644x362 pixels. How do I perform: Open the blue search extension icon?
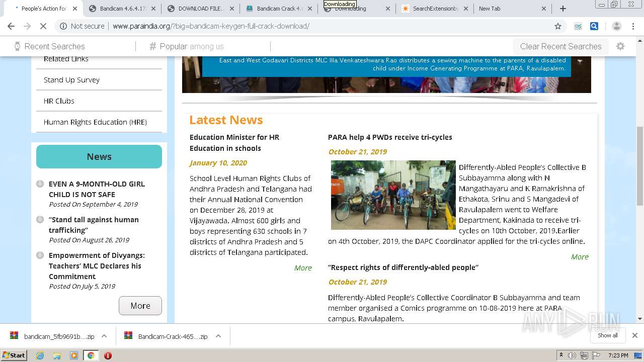click(594, 26)
